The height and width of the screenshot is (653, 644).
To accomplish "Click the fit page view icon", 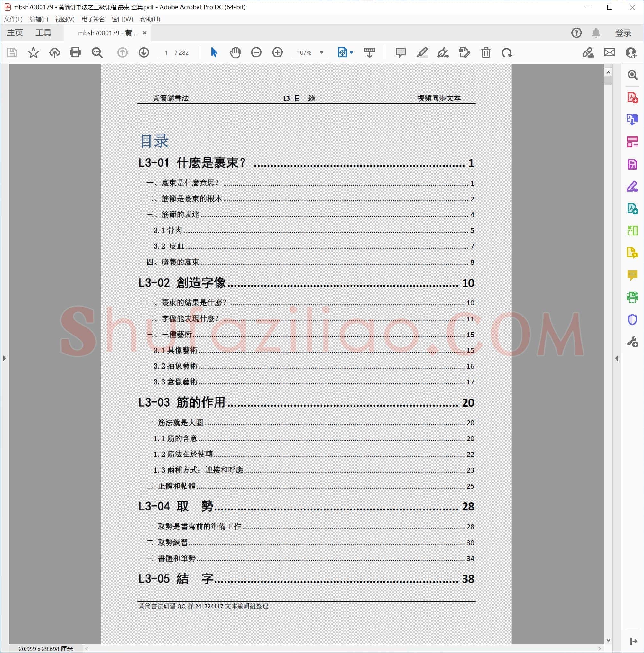I will pyautogui.click(x=343, y=53).
